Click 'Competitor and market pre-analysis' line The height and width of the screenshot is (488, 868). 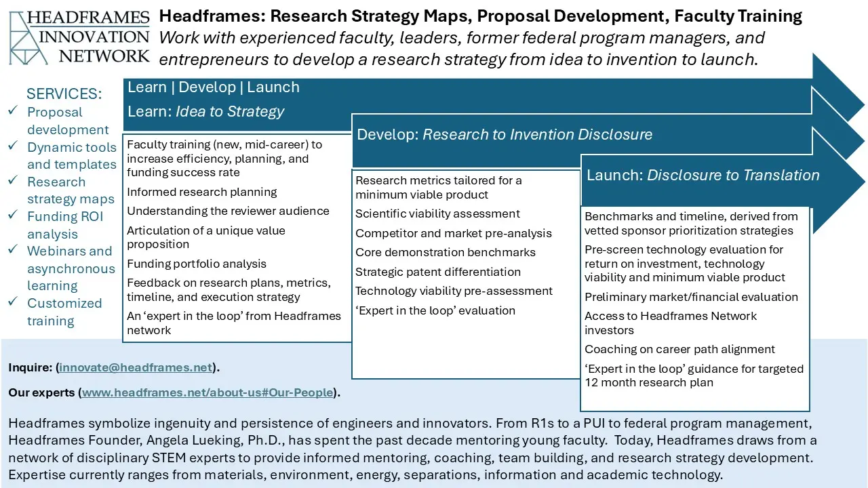tap(454, 233)
